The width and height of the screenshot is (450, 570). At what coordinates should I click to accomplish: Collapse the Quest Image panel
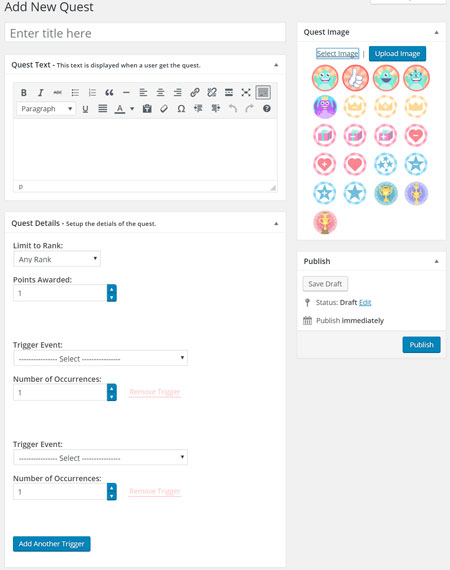click(437, 32)
